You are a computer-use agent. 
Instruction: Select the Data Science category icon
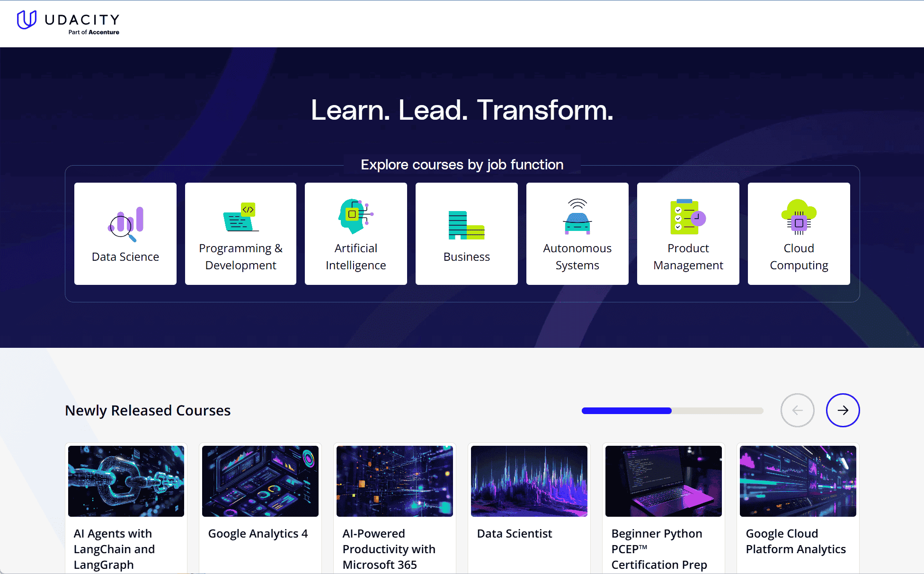pos(124,222)
